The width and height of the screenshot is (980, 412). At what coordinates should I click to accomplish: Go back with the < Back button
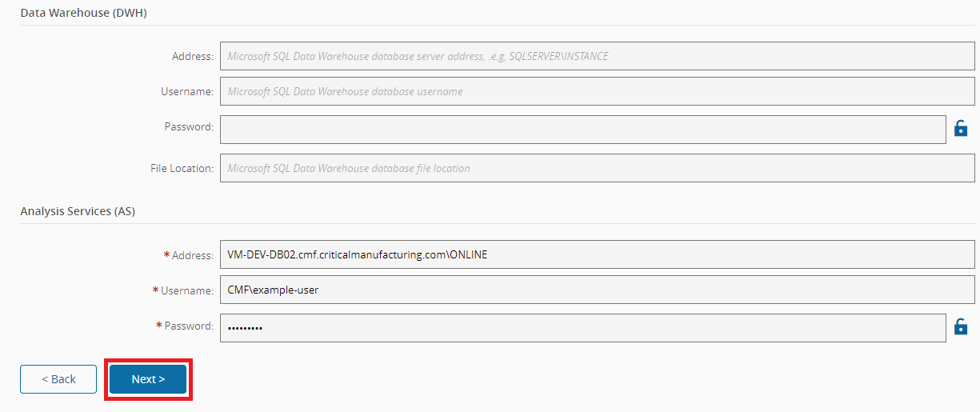[58, 379]
